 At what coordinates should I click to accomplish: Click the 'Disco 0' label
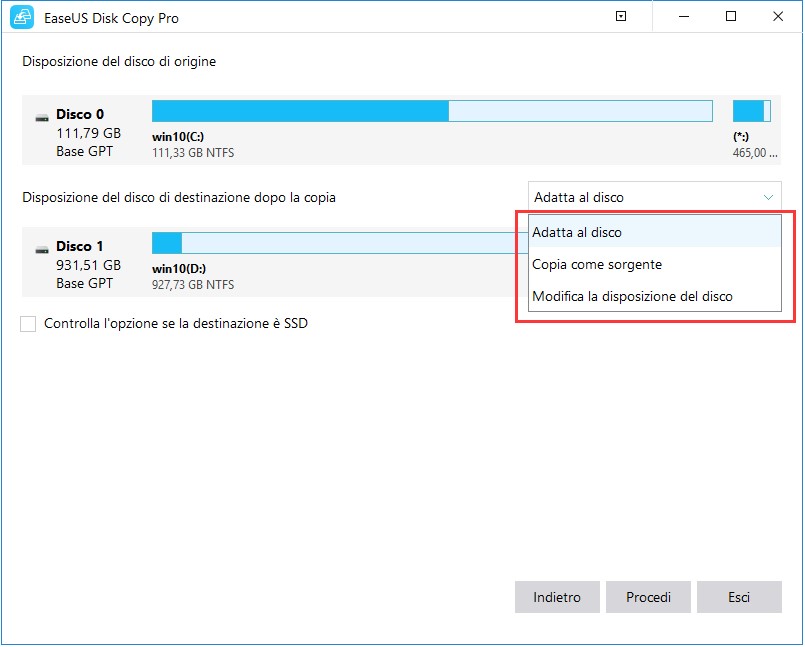(x=80, y=114)
